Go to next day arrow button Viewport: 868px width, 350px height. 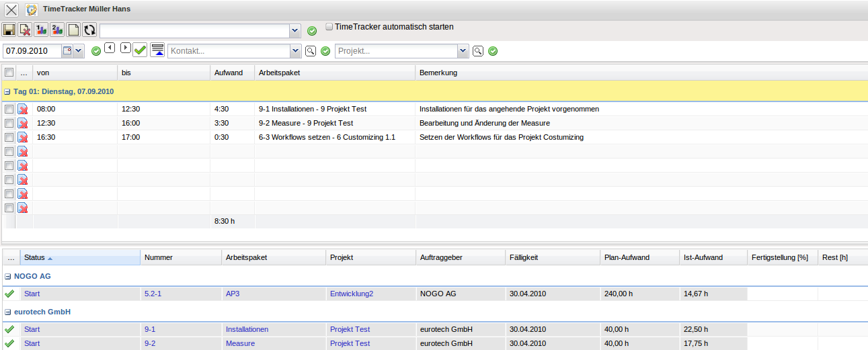point(126,48)
